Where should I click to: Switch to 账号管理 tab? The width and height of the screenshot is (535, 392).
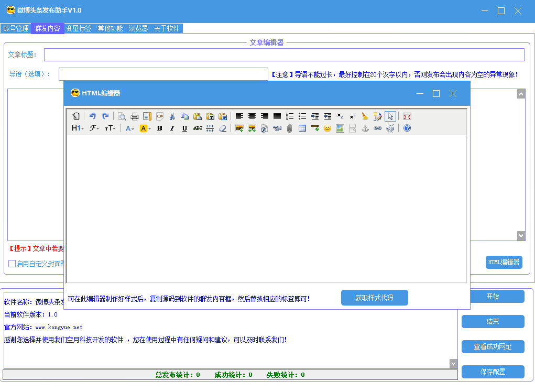coord(16,28)
